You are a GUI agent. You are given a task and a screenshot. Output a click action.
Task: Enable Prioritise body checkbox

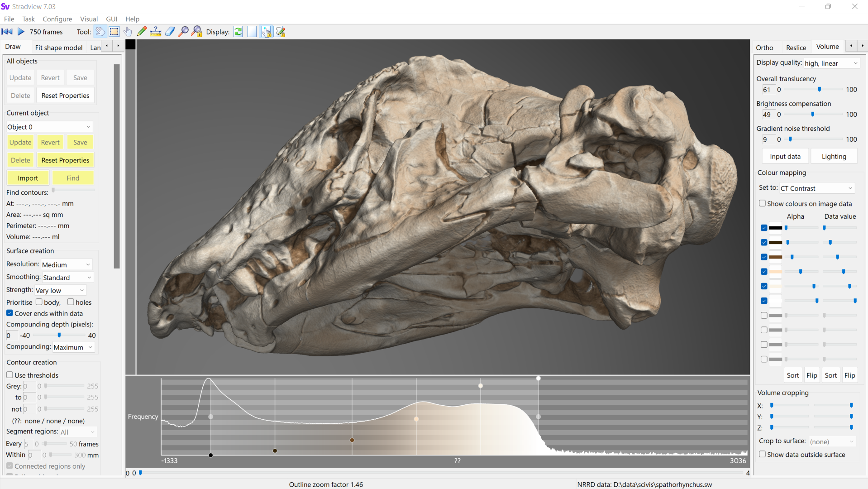pyautogui.click(x=39, y=302)
